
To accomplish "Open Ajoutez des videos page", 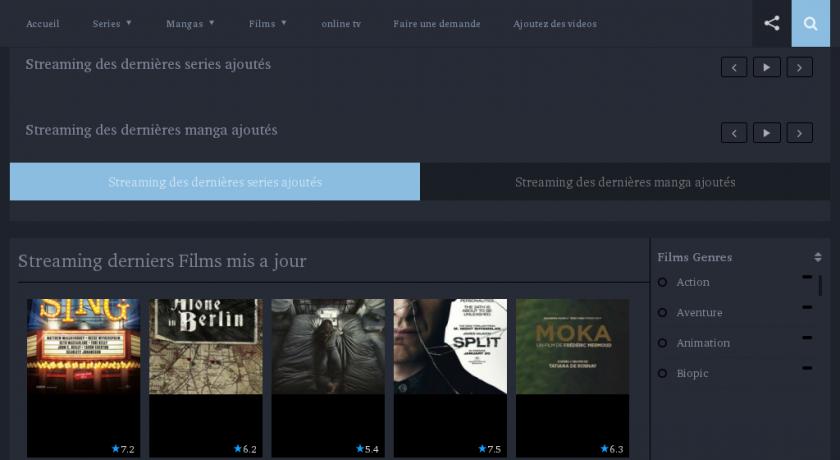I will 554,24.
